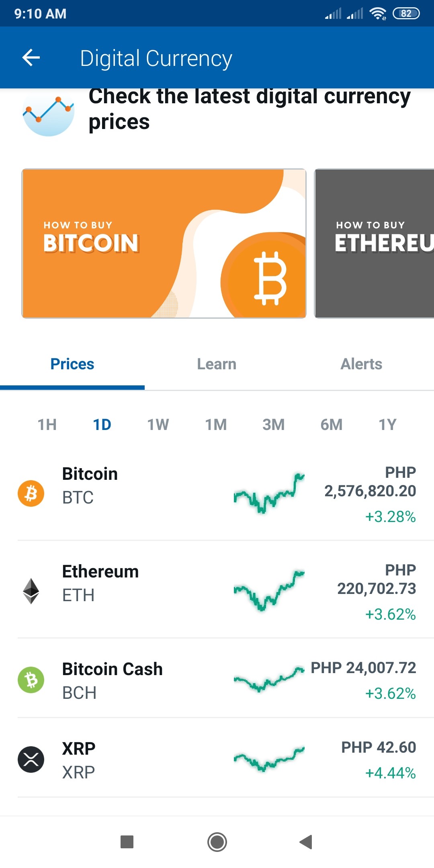Image resolution: width=434 pixels, height=868 pixels.
Task: Tap the Ethereum diamond icon
Action: [x=31, y=591]
